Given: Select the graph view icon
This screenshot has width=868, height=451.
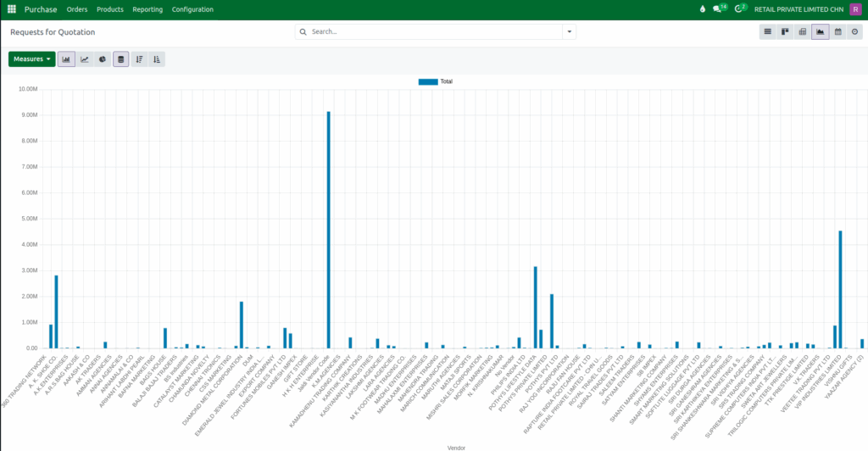Looking at the screenshot, I should coord(821,32).
